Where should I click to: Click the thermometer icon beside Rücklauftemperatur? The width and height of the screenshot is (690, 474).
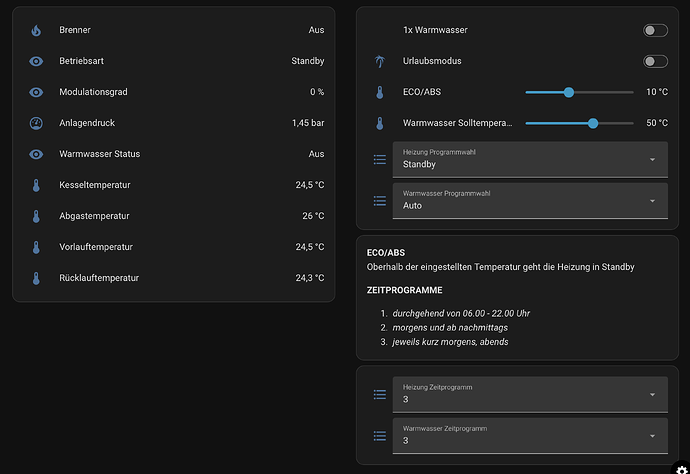click(36, 278)
